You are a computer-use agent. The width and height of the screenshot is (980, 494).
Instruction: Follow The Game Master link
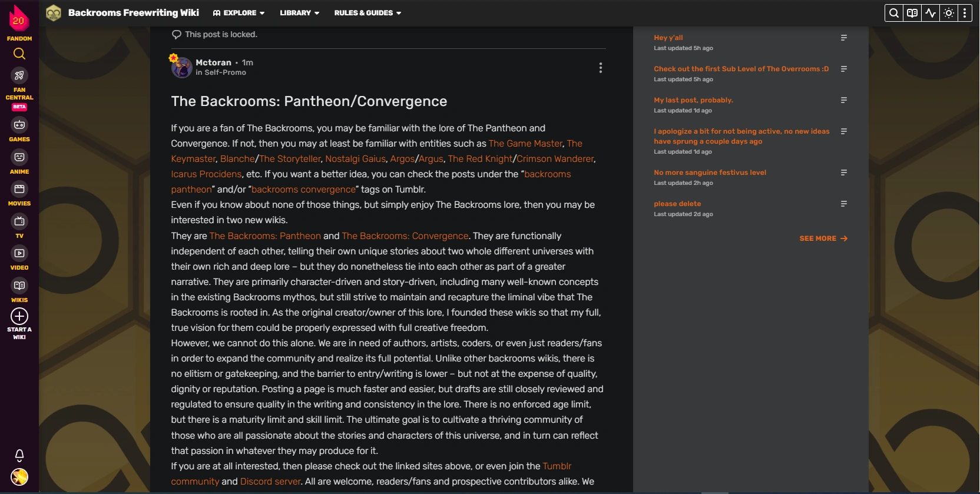(x=525, y=144)
